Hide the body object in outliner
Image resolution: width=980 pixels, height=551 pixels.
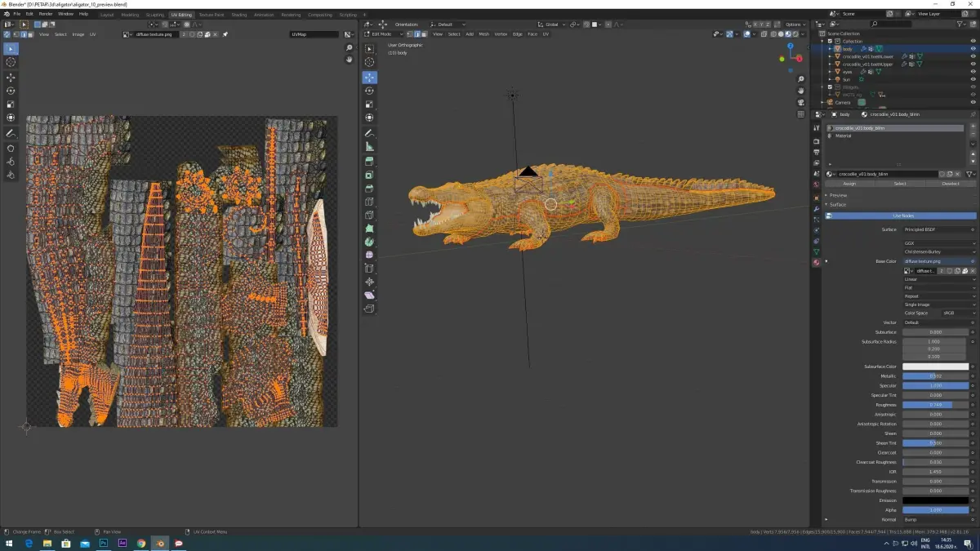973,49
